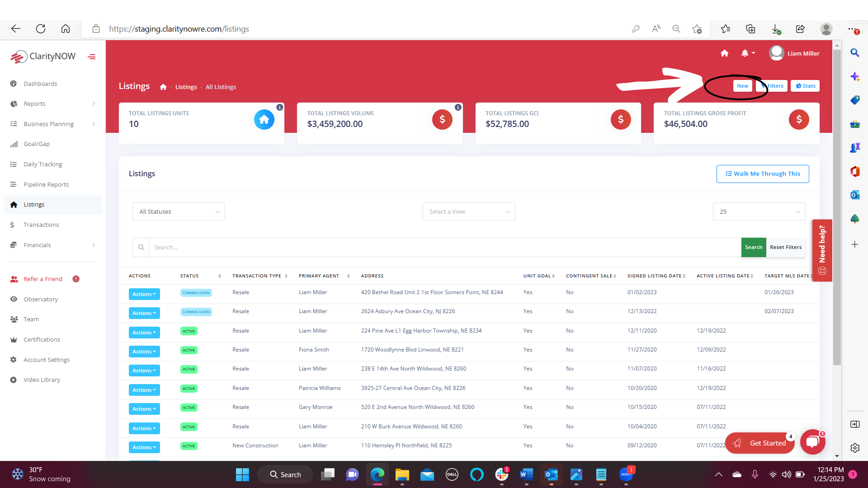Open Actions dropdown for 1720 Woodlynne Blvd listing
Image resolution: width=868 pixels, height=488 pixels.
(x=144, y=352)
